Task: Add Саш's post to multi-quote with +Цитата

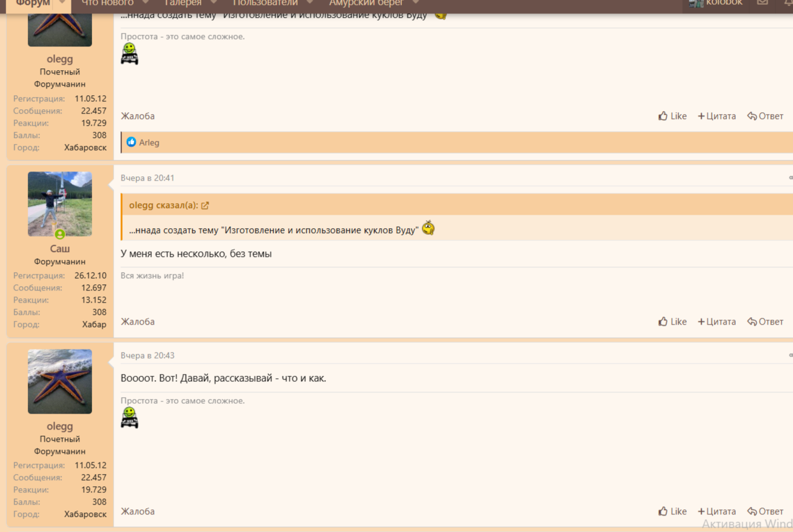Action: 717,322
